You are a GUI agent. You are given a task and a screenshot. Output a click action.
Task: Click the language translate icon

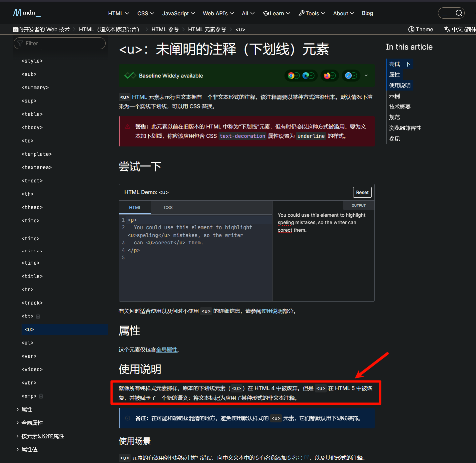447,29
